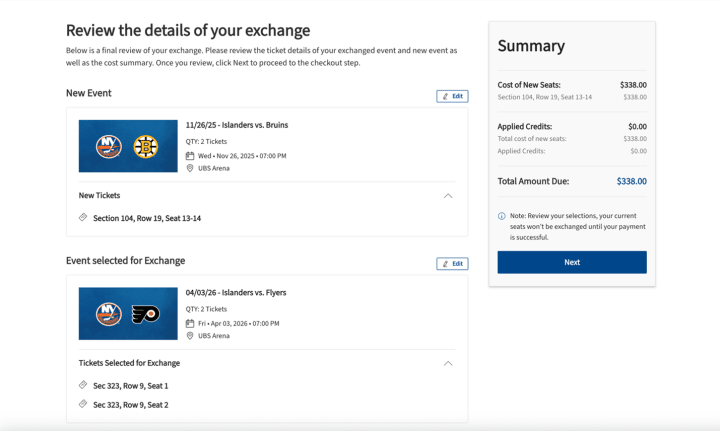The width and height of the screenshot is (720, 431).
Task: Select the 11/26/25 Islanders vs. Bruins title
Action: point(237,125)
